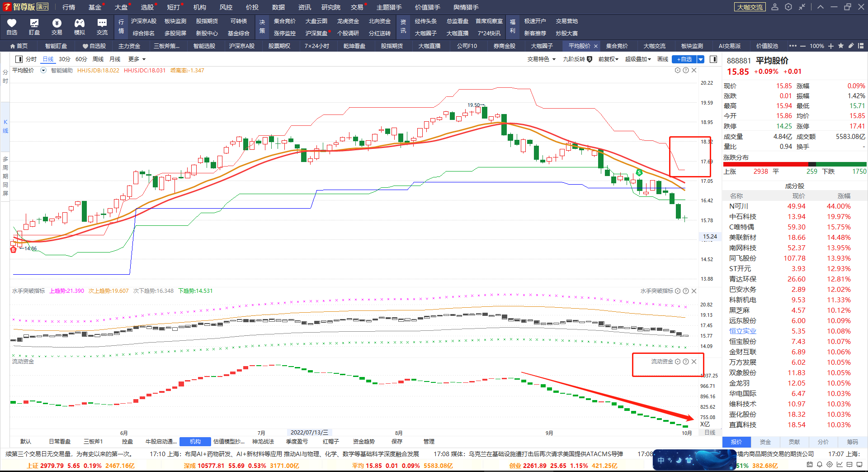Click the shrink window arrows icon
The image size is (868, 472).
point(802,7)
